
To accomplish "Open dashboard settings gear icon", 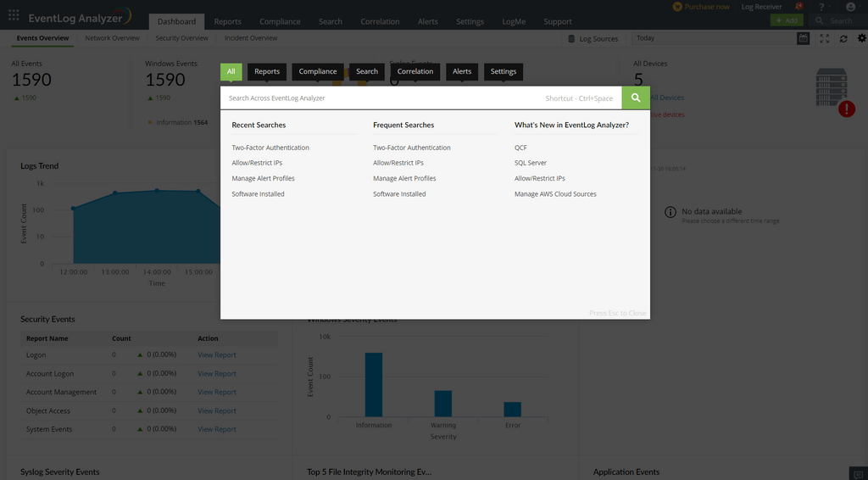I will click(x=861, y=38).
